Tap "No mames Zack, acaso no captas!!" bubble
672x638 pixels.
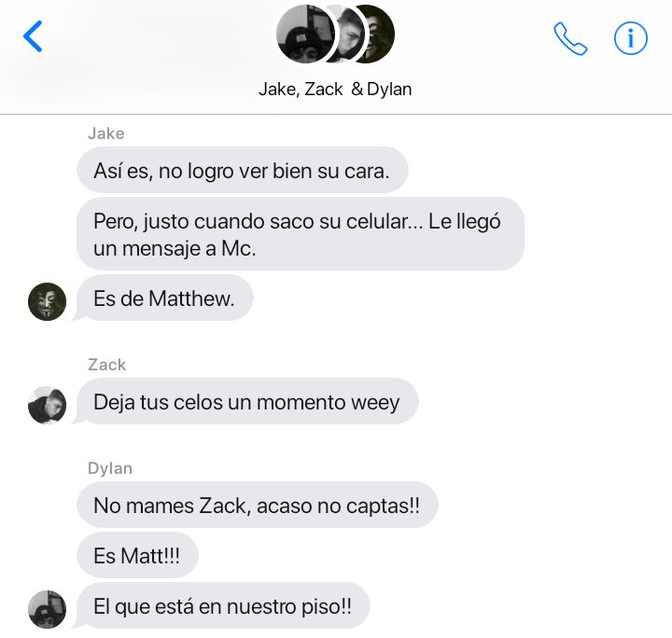pos(258,505)
